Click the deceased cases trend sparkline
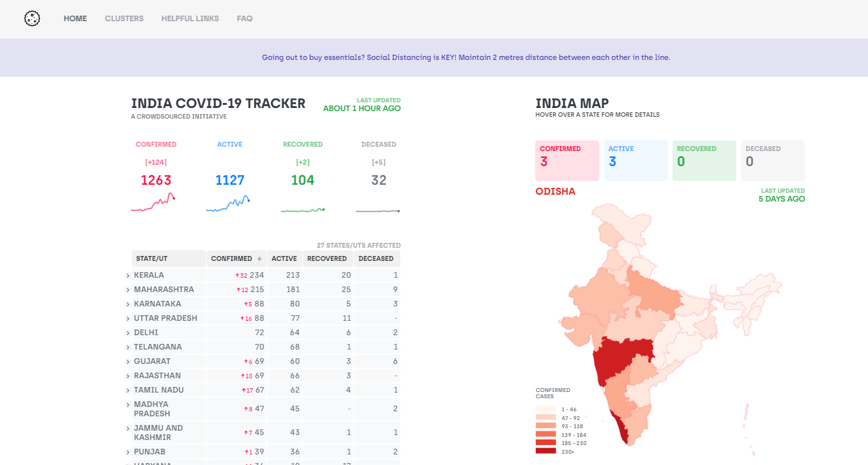This screenshot has width=868, height=465. [x=377, y=211]
